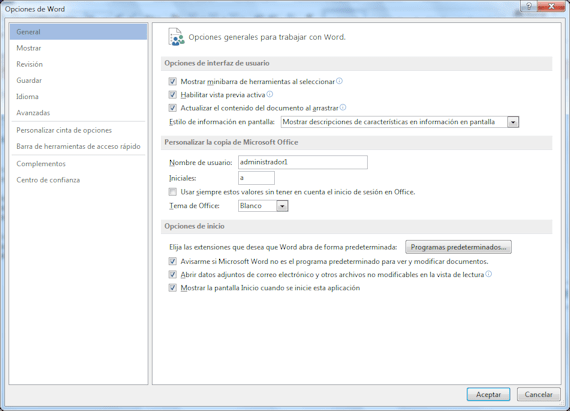Toggle Habilitar vista previa activa checkbox

pos(173,95)
